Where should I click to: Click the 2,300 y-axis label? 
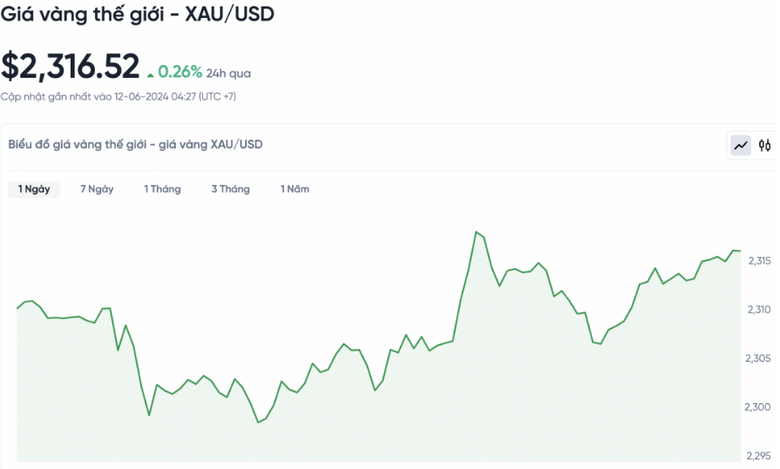click(x=759, y=407)
